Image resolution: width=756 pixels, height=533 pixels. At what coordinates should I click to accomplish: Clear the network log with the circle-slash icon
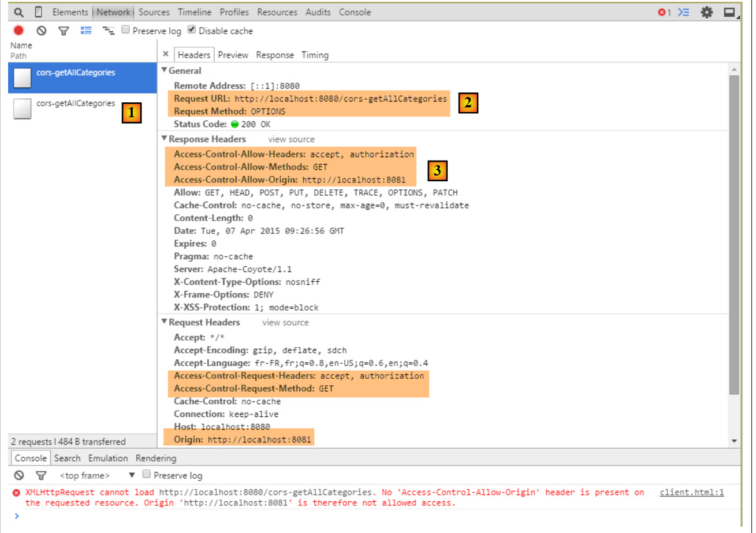pyautogui.click(x=41, y=31)
